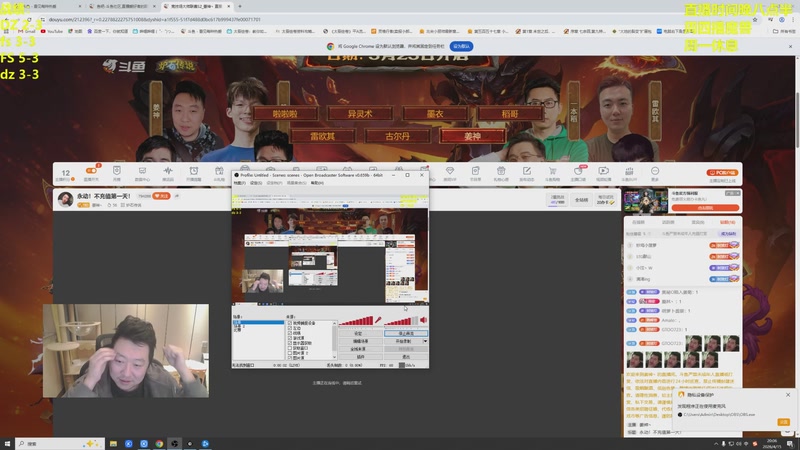Open the streamer avatar beside the room title

65,199
